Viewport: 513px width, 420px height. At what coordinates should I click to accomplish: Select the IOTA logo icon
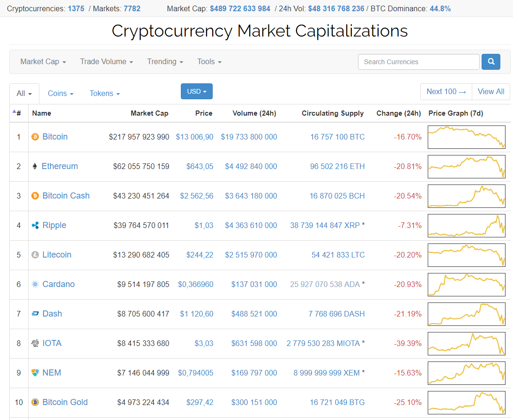pos(35,343)
